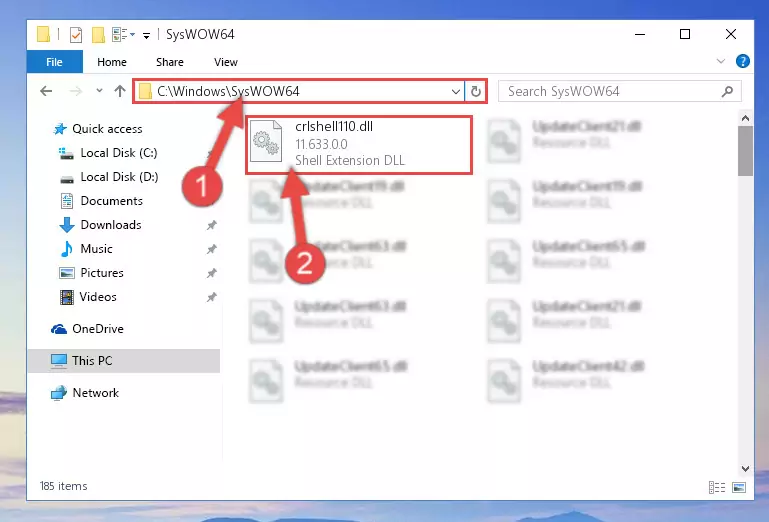Click the OneDrive cloud icon
The width and height of the screenshot is (769, 522).
[x=59, y=329]
